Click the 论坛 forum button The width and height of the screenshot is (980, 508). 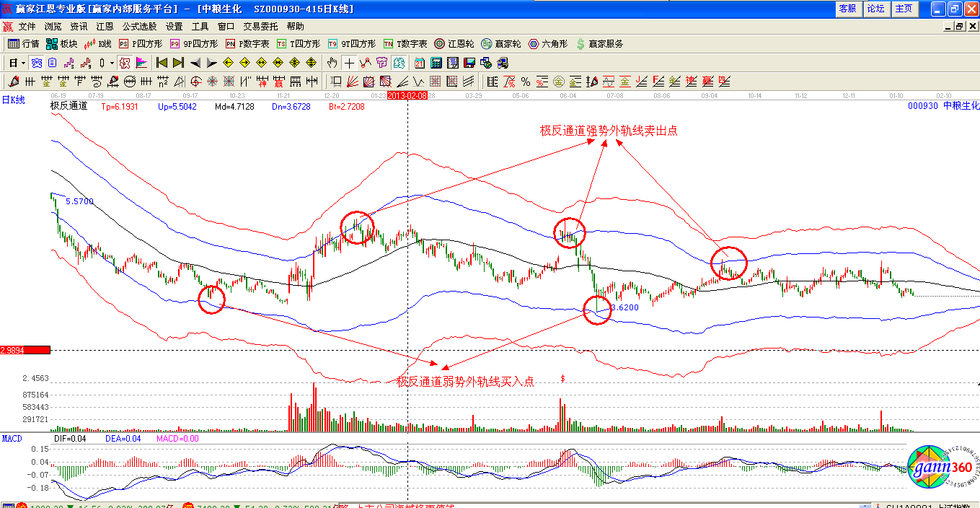[875, 9]
